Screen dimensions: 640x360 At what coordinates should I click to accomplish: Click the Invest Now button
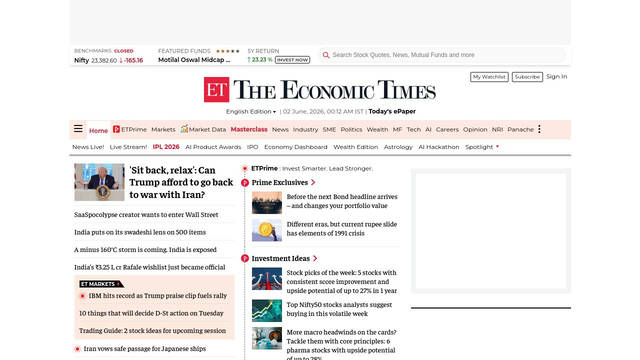coord(292,60)
